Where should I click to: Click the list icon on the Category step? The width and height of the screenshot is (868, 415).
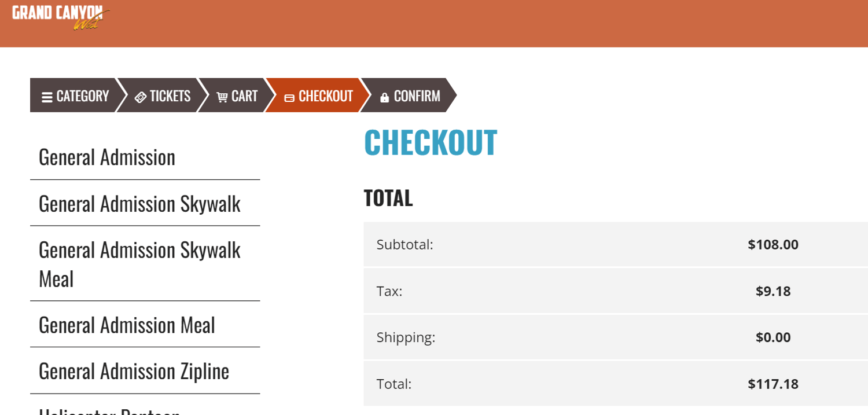[x=47, y=96]
